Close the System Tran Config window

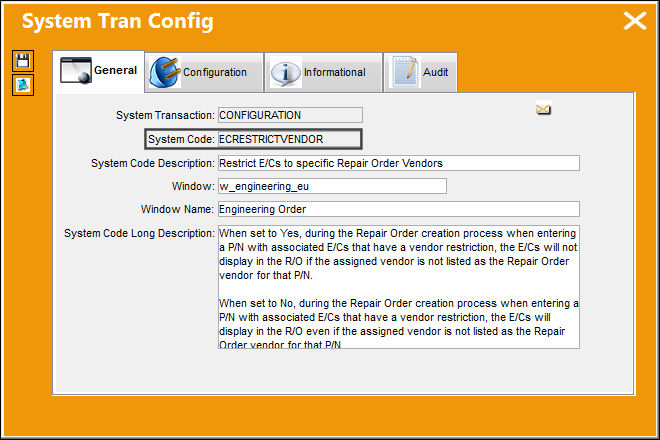click(x=635, y=21)
